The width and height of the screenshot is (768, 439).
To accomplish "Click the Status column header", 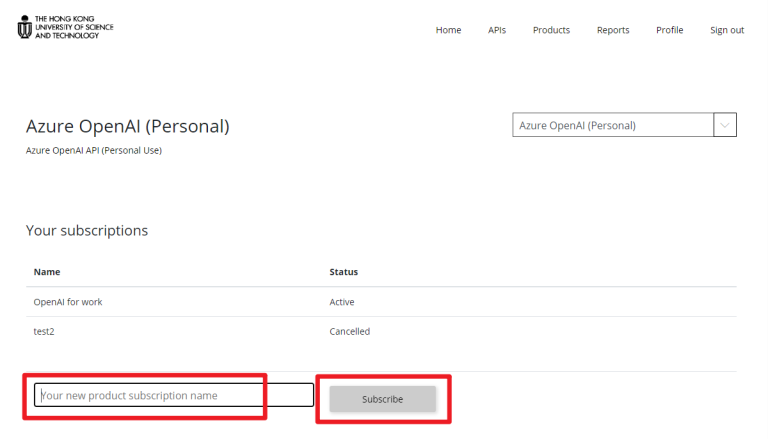I will (343, 272).
